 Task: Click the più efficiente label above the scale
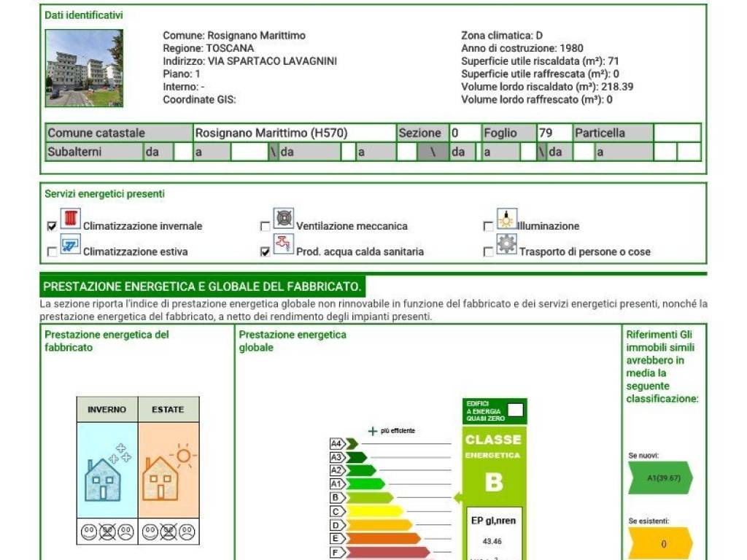[398, 431]
